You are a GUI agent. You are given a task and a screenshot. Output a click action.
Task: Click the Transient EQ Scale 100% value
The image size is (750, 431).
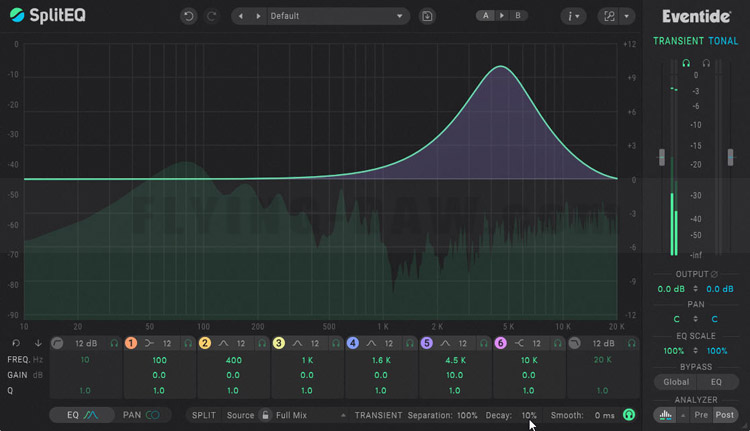pos(673,351)
